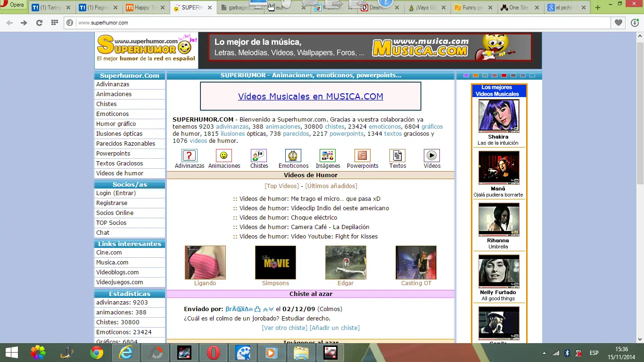Open the Emoticonos category icon
The width and height of the screenshot is (644, 362).
[x=293, y=156]
